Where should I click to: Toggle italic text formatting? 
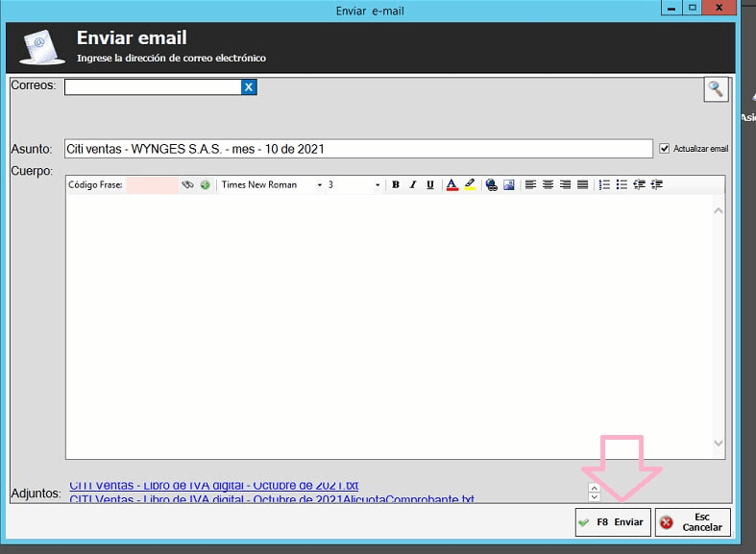tap(413, 185)
